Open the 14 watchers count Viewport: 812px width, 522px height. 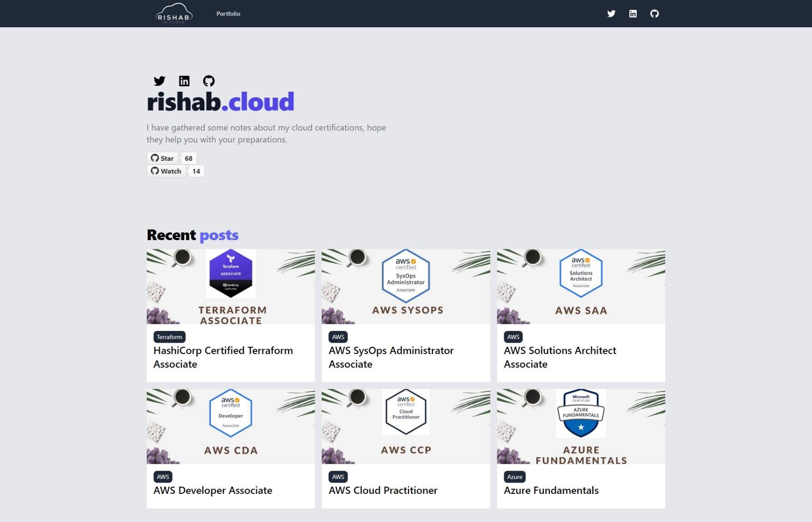(x=196, y=171)
